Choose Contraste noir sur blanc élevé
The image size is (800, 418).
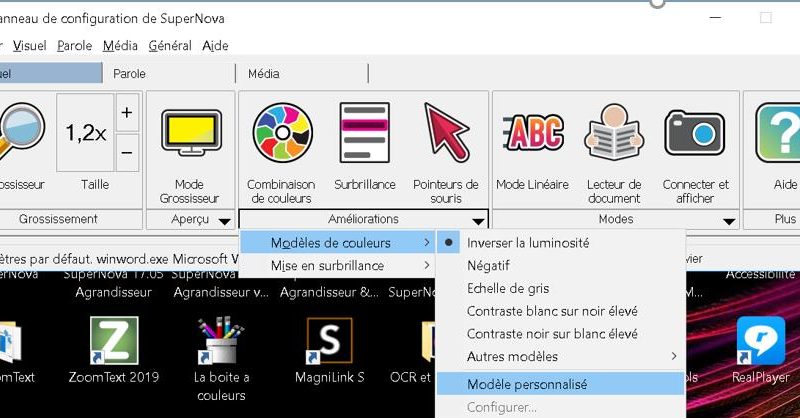coord(560,334)
